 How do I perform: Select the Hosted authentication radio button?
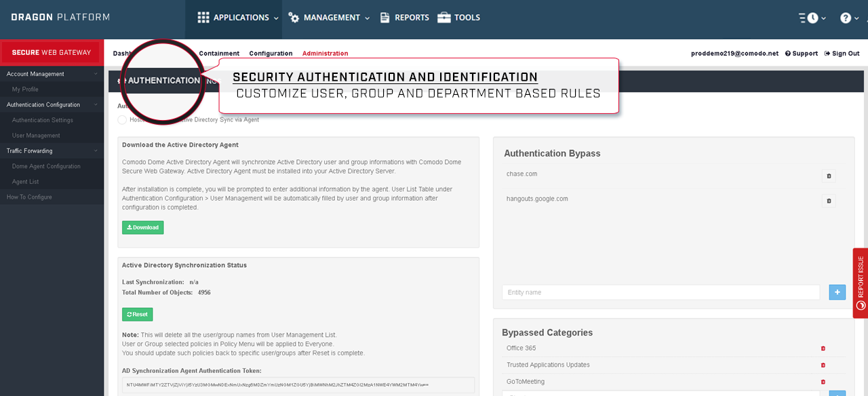(x=122, y=120)
